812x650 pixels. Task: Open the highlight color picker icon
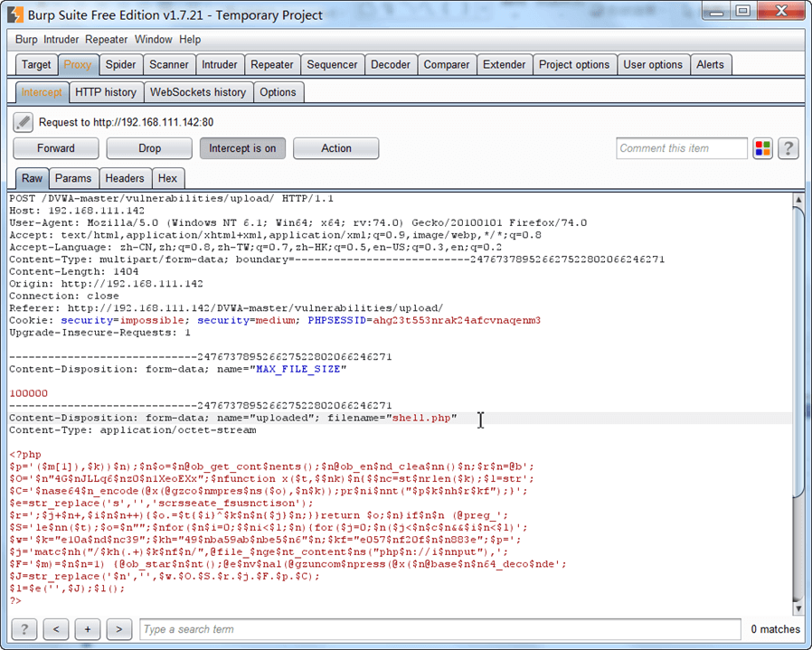coord(763,148)
